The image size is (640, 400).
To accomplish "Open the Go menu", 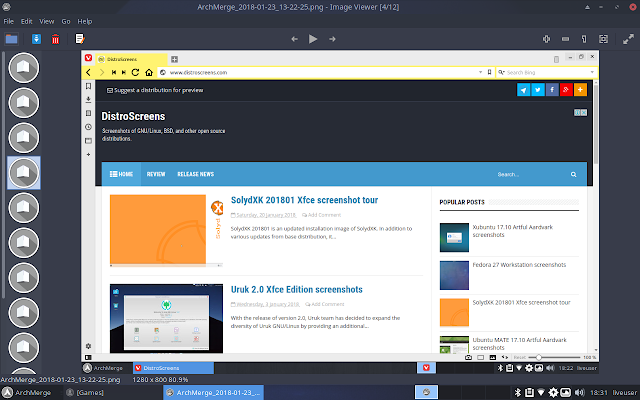I will (66, 22).
